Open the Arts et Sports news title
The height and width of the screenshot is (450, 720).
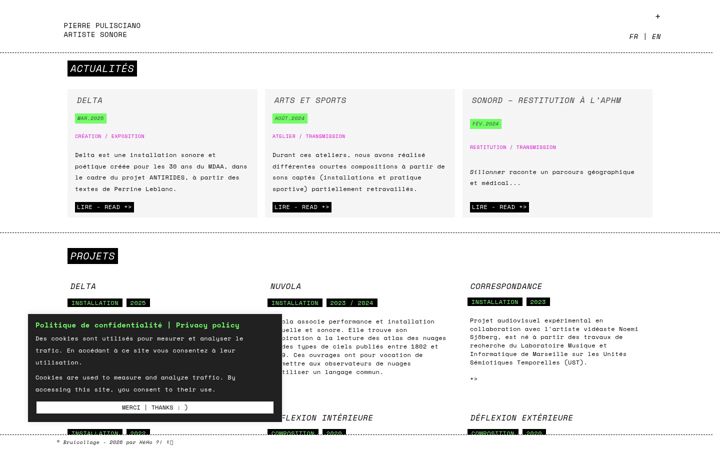click(310, 100)
